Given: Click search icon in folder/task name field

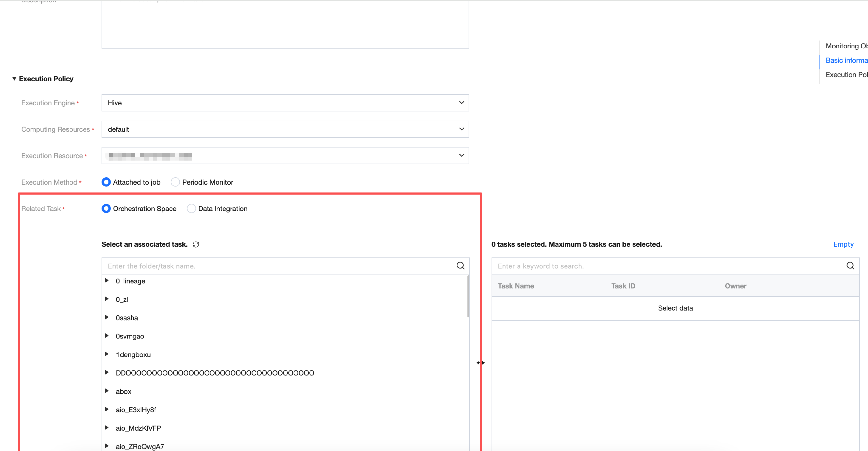Looking at the screenshot, I should point(460,266).
